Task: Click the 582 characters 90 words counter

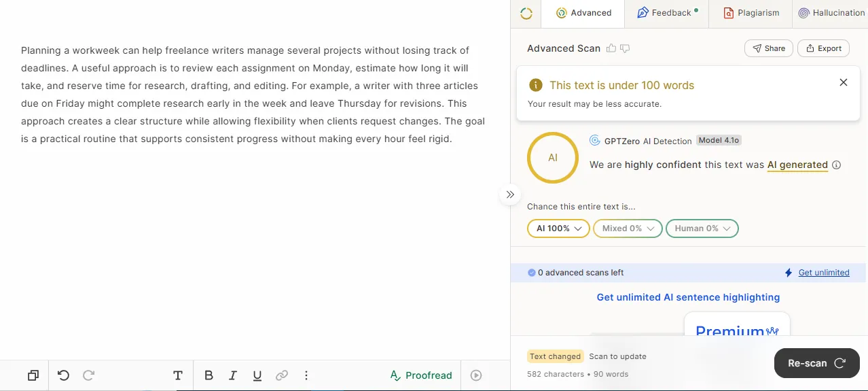Action: click(x=577, y=374)
